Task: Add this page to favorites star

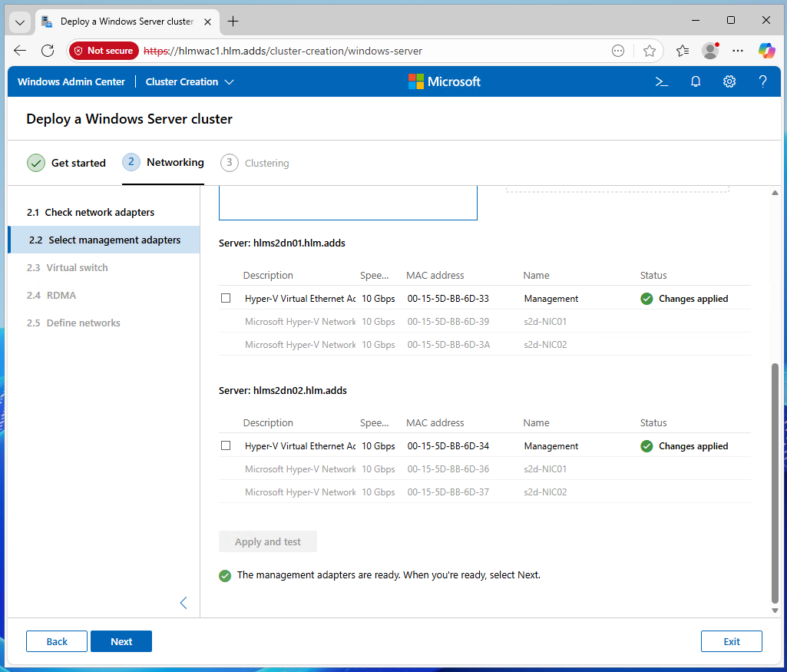Action: pyautogui.click(x=650, y=51)
